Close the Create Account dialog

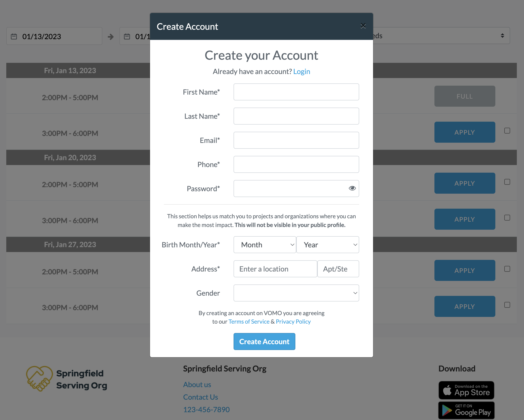pos(363,26)
